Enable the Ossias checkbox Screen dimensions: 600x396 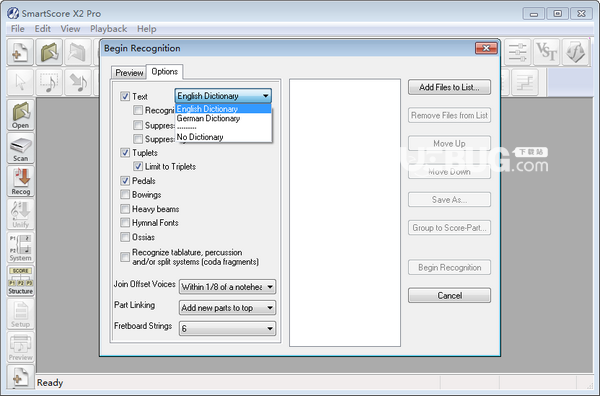(125, 237)
